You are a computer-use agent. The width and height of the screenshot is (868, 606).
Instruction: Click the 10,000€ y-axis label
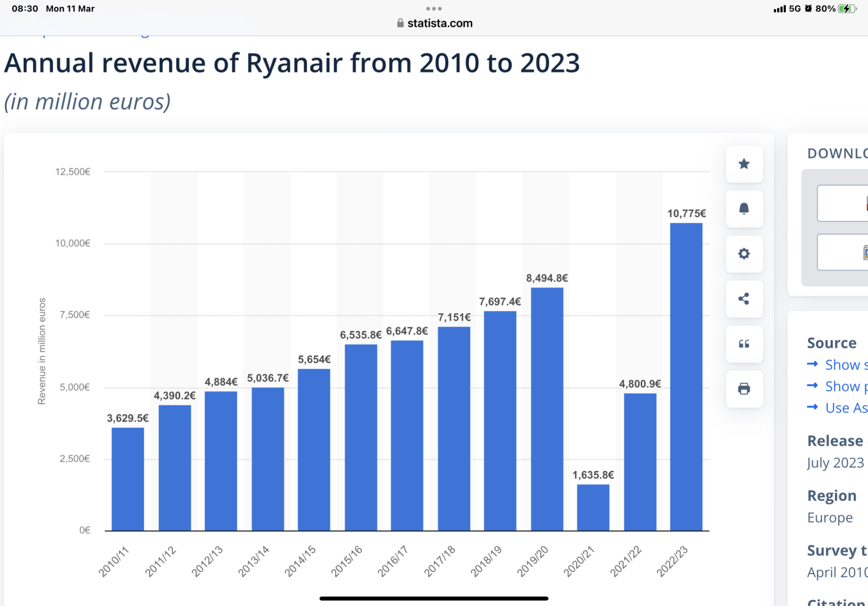coord(73,243)
